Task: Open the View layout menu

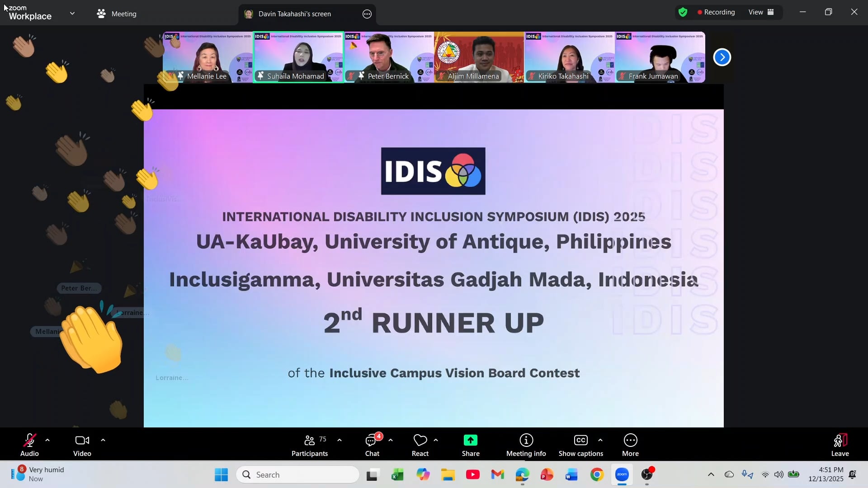Action: (x=761, y=12)
